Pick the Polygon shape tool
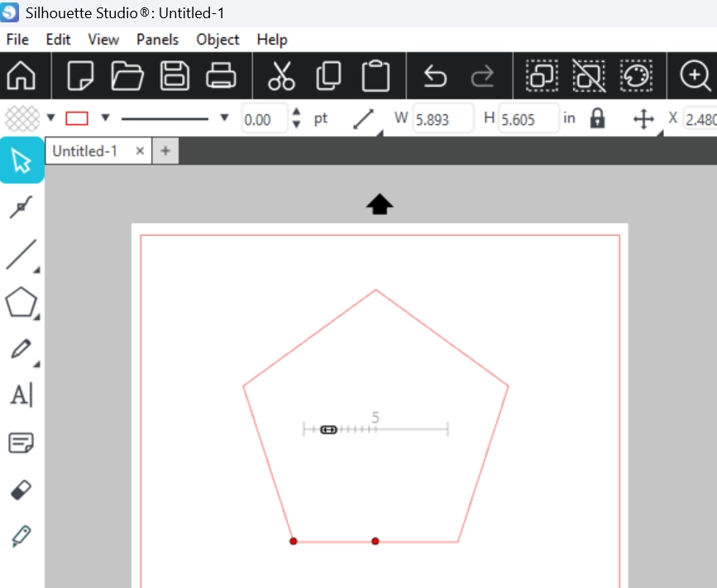Image resolution: width=717 pixels, height=588 pixels. (x=21, y=303)
